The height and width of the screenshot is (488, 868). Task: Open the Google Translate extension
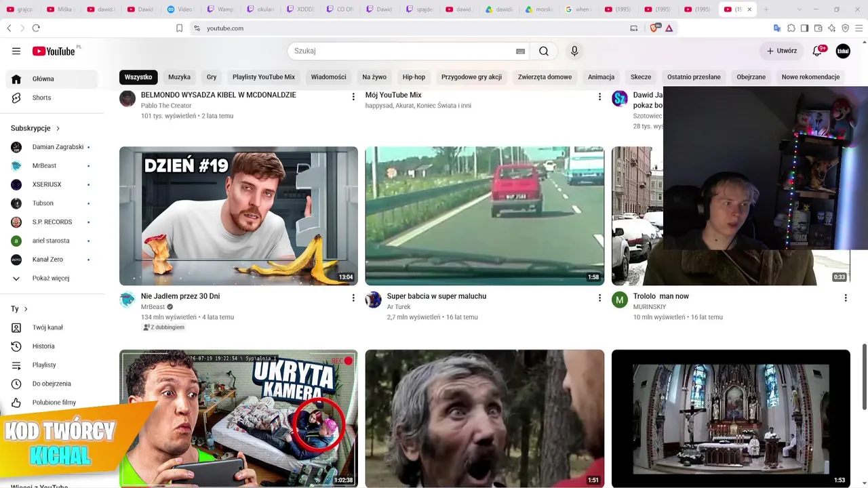[x=777, y=28]
